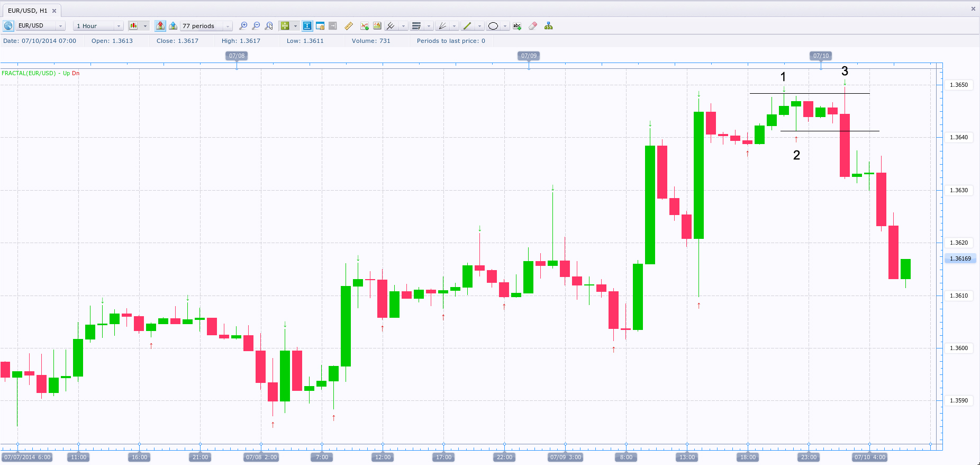Click the add indicator icon
This screenshot has width=980, height=465.
coord(365,26)
